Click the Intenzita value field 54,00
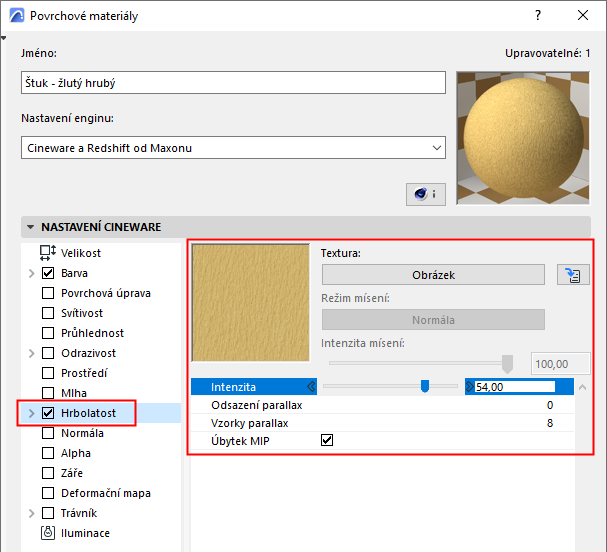This screenshot has height=552, width=607. click(515, 387)
